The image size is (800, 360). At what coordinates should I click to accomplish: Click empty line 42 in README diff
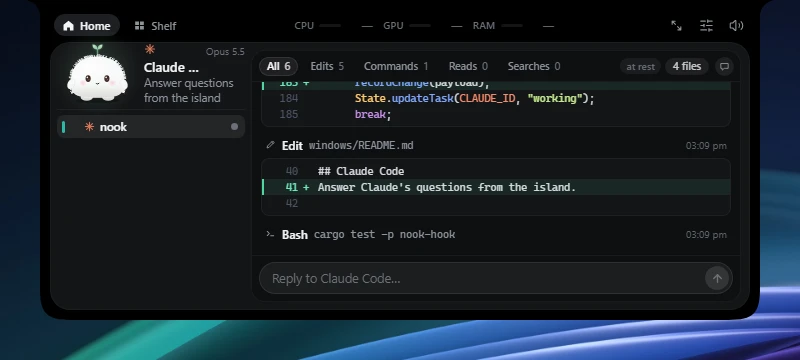tap(496, 203)
